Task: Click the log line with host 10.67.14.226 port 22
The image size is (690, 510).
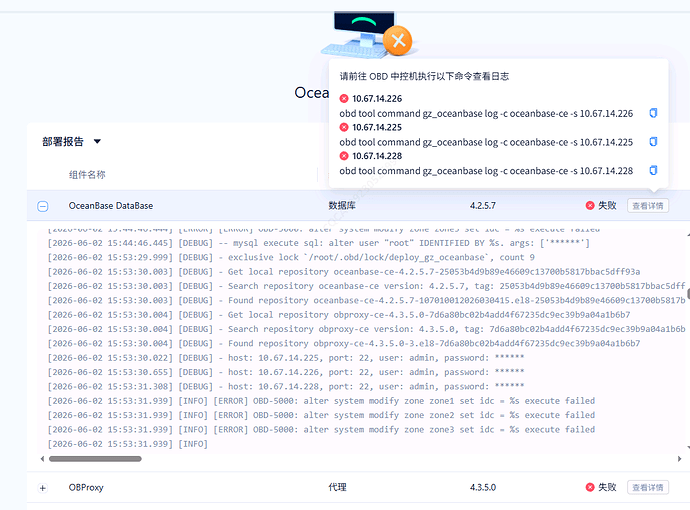Action: click(x=286, y=372)
